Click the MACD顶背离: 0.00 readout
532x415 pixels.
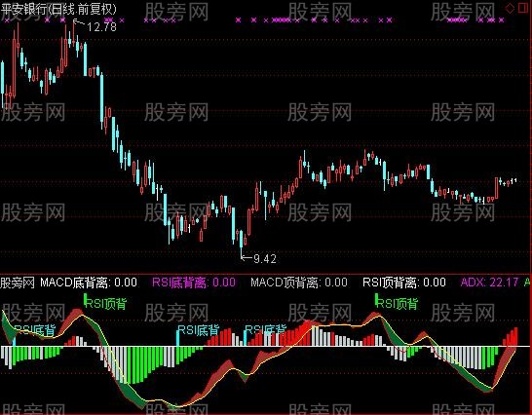pos(299,283)
